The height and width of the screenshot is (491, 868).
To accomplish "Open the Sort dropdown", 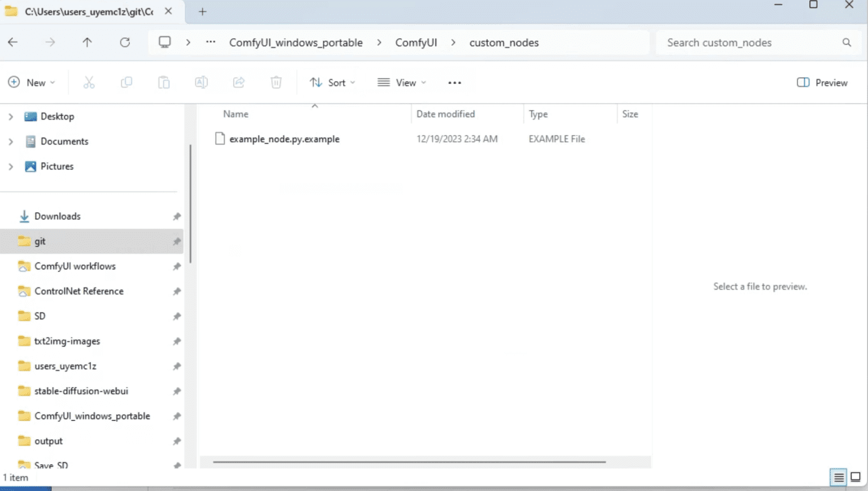I will point(332,83).
